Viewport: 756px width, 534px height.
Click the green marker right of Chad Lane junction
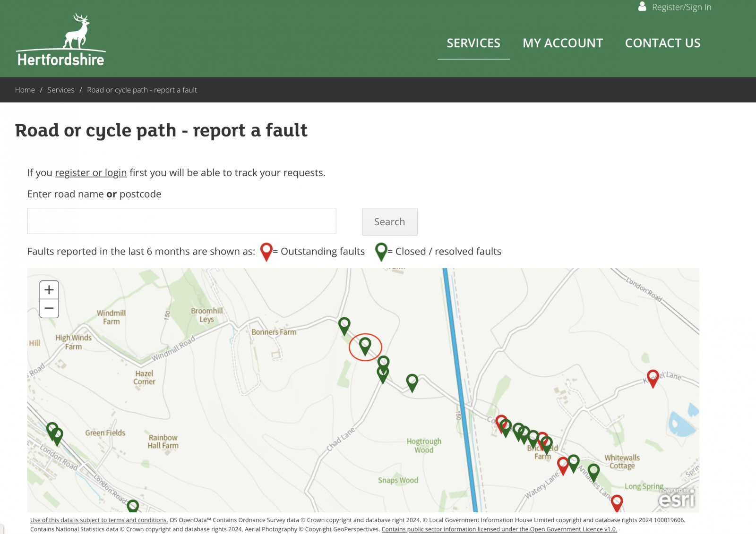coord(412,381)
